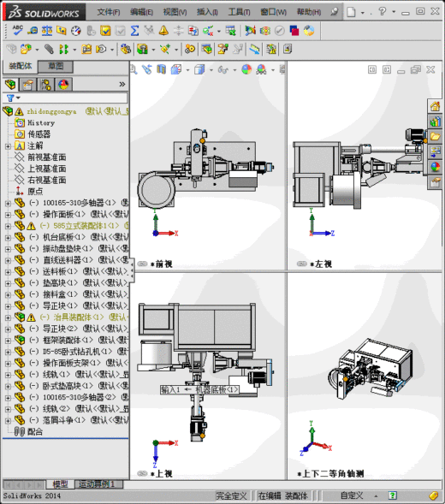Click the Exploded View icon
The width and height of the screenshot is (445, 504).
(222, 49)
